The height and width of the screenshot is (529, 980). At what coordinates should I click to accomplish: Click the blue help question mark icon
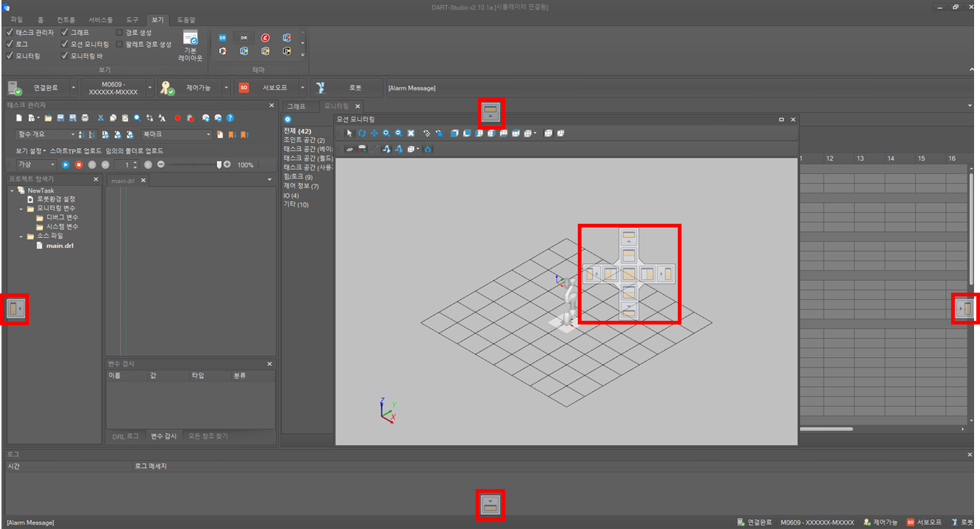coord(230,118)
